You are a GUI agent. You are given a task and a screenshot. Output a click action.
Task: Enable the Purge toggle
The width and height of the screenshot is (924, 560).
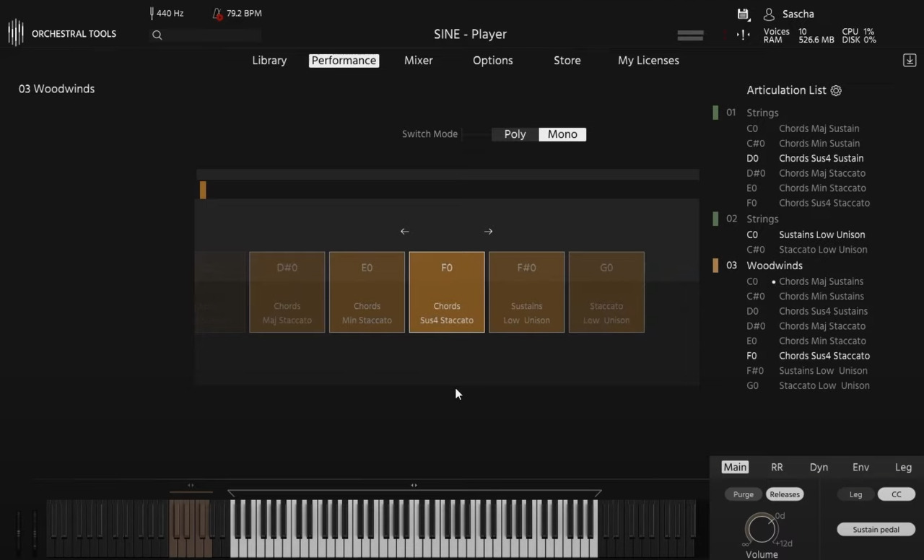pyautogui.click(x=743, y=494)
